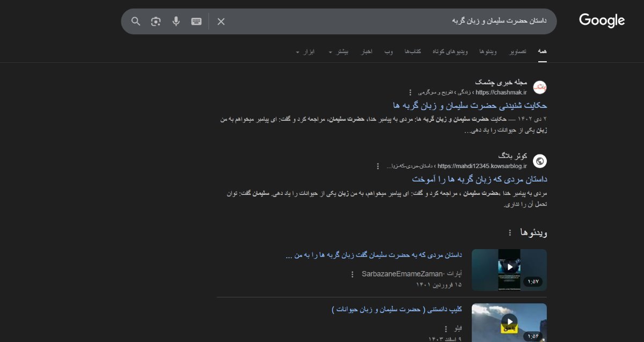
Task: Open the کتاب‌ها books tab
Action: [413, 52]
